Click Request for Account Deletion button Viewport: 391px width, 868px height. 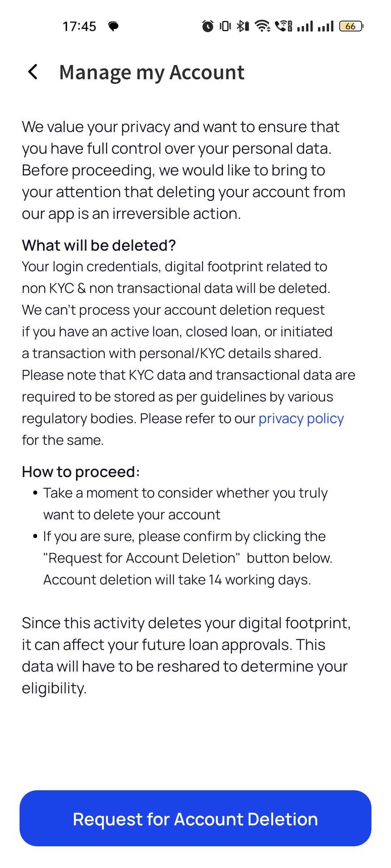pyautogui.click(x=195, y=819)
